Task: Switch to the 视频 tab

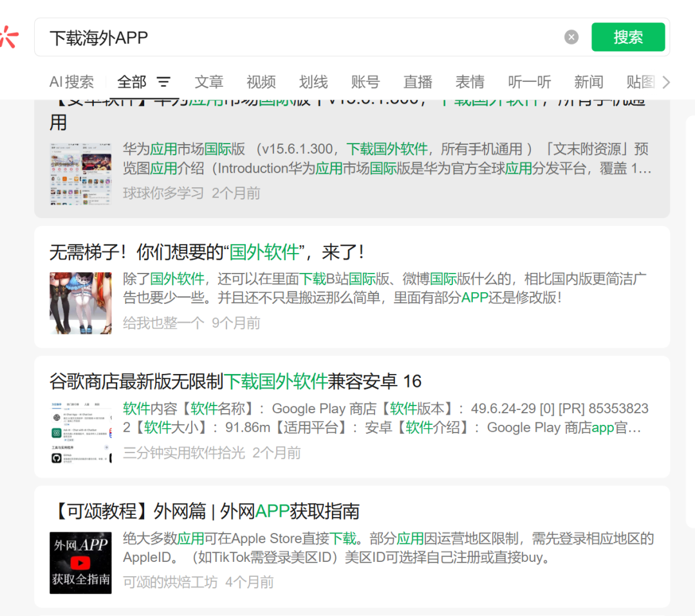Action: [x=261, y=82]
